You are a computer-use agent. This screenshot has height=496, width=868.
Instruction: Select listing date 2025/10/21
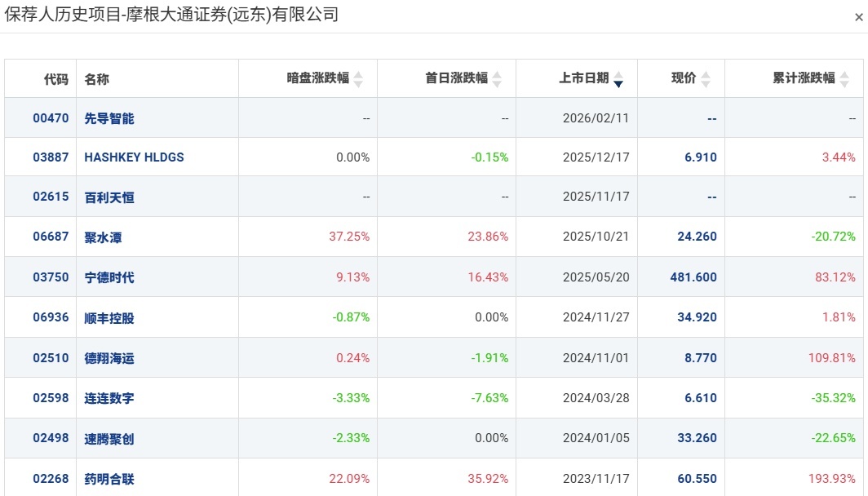click(596, 237)
